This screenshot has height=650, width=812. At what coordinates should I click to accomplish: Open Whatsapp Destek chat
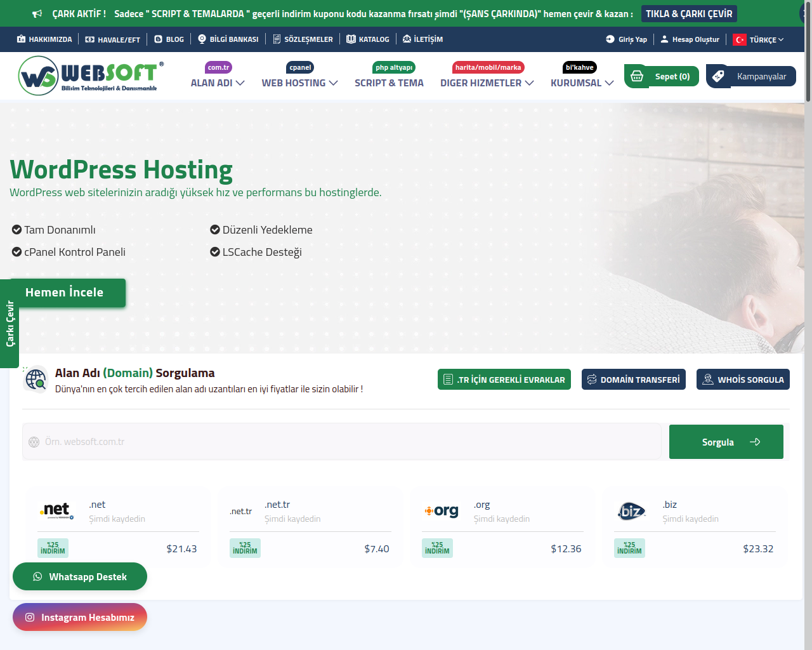click(80, 577)
